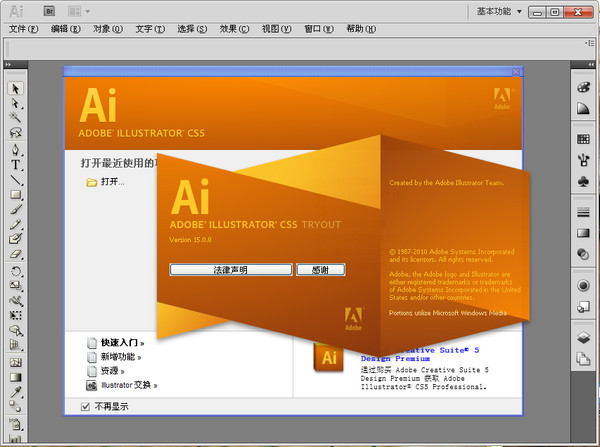Open the Layers panel icon
The image size is (600, 447).
pyautogui.click(x=584, y=337)
